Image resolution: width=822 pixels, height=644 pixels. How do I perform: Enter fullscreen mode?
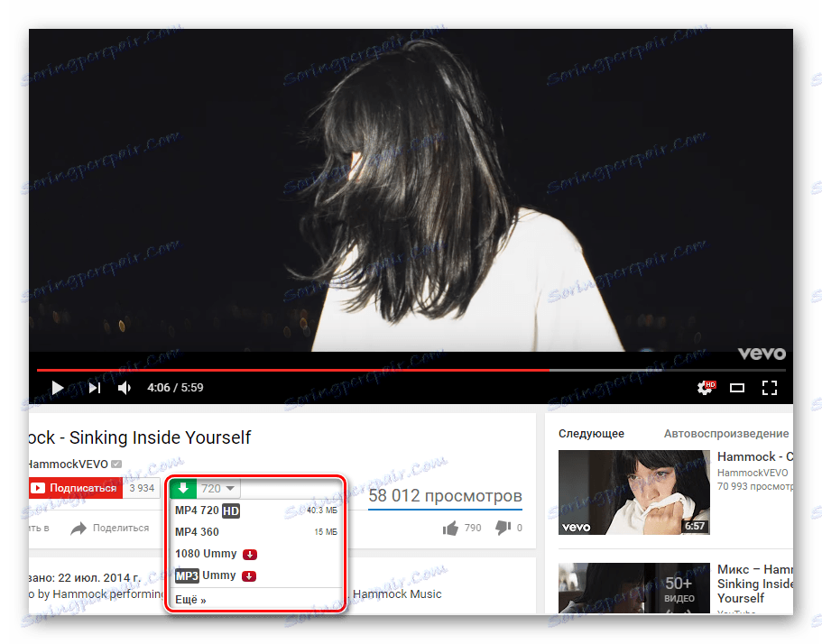point(770,388)
